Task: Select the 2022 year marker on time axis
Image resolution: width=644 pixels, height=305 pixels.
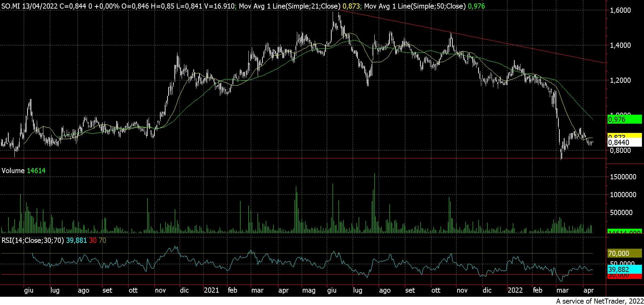Action: 515,290
